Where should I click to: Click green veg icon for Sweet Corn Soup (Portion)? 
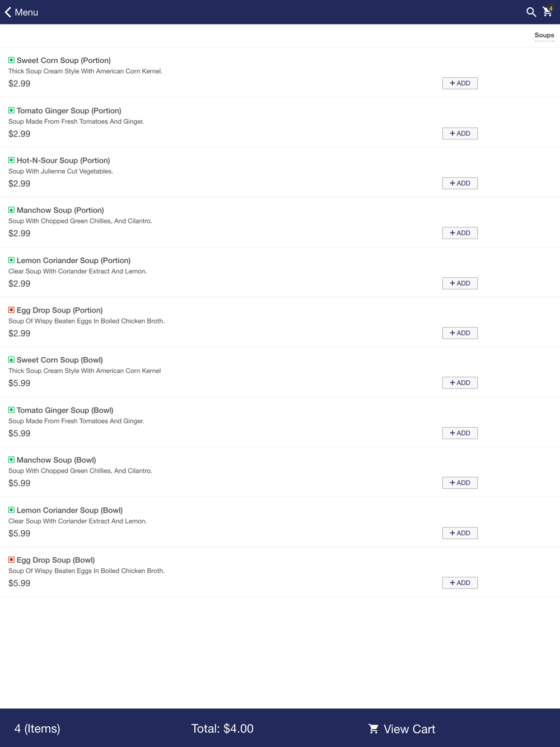pyautogui.click(x=11, y=60)
